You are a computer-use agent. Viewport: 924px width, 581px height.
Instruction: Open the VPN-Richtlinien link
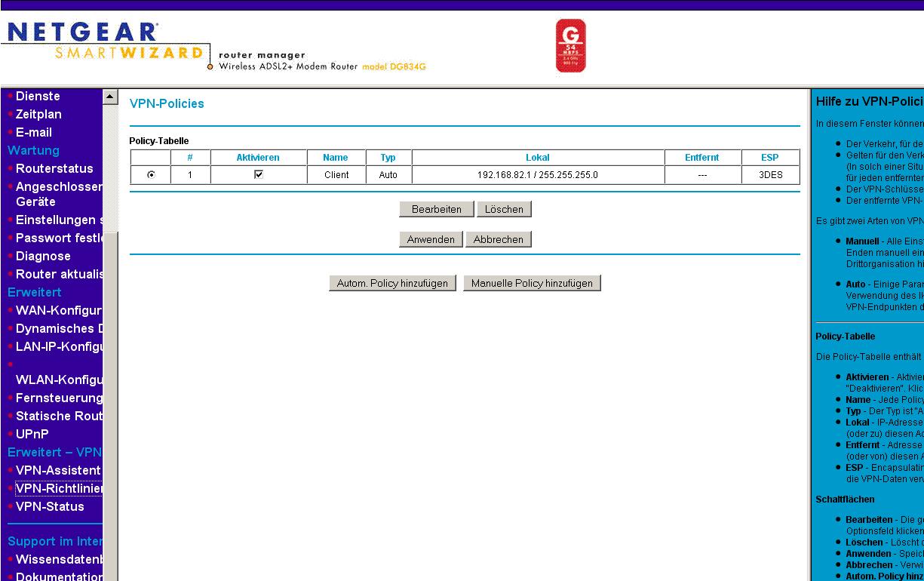coord(58,488)
